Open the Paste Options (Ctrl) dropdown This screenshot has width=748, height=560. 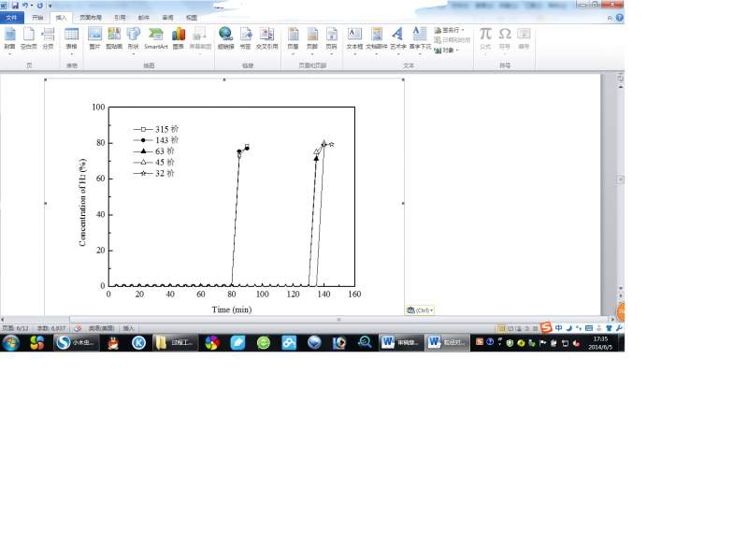point(420,310)
